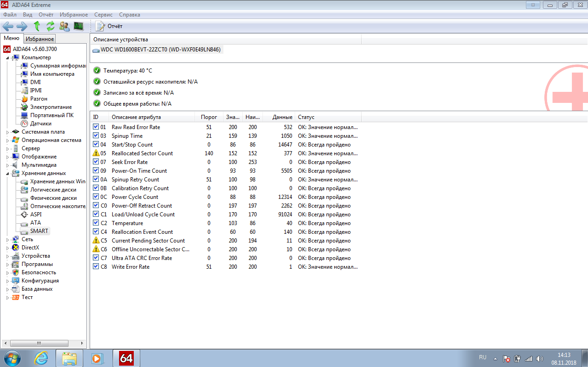Toggle Seek Error Rate checkbox
Viewport: 588px width, 367px height.
pyautogui.click(x=96, y=162)
